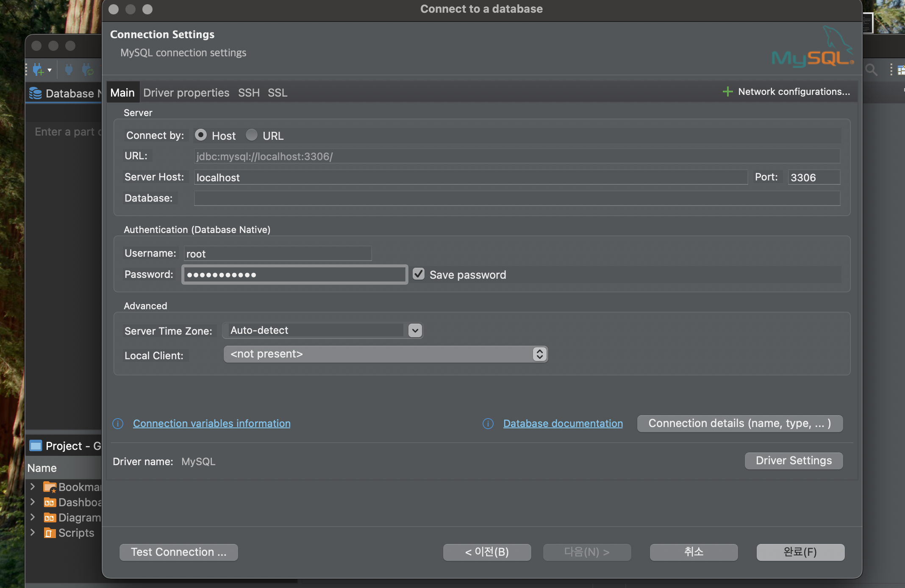
Task: Click the New Database Connection plug icon
Action: (38, 69)
